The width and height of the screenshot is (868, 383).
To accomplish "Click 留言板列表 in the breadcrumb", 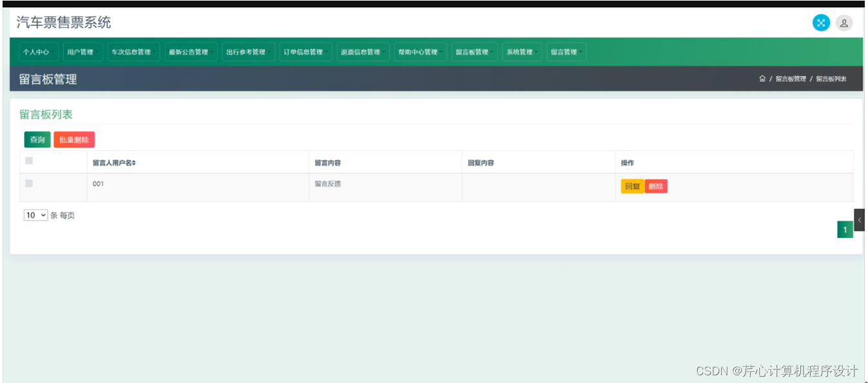I will point(831,79).
